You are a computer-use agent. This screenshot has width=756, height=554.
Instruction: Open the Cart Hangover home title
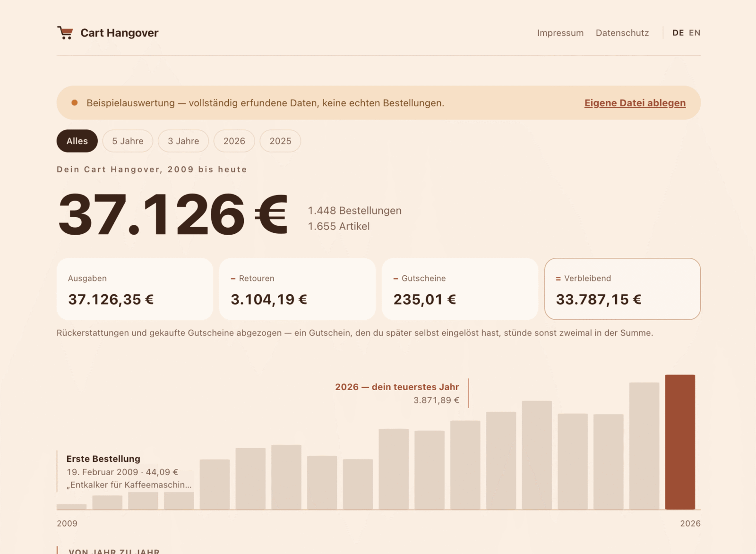[x=119, y=33]
